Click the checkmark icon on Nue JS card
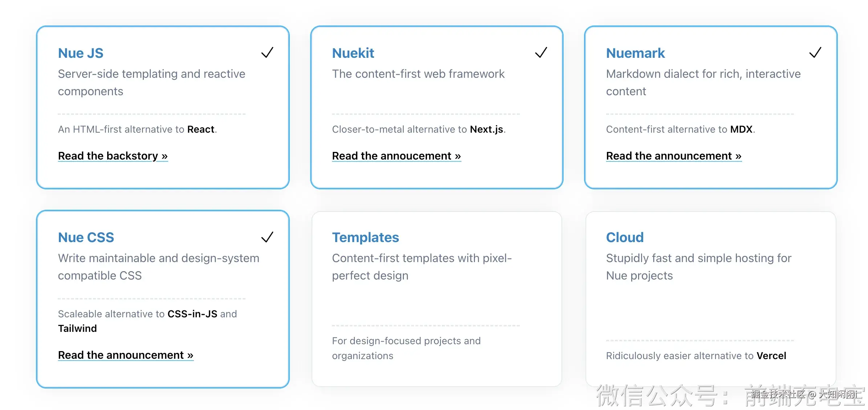Image resolution: width=868 pixels, height=410 pixels. pyautogui.click(x=267, y=53)
